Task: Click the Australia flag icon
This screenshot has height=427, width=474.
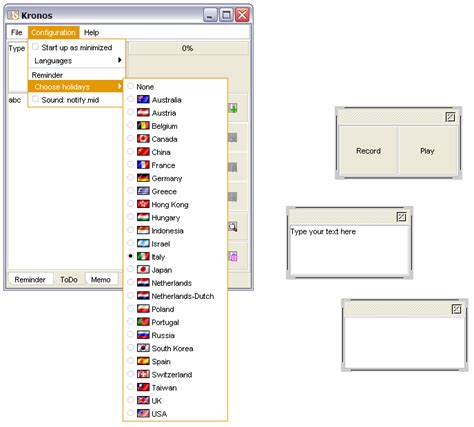Action: point(143,99)
